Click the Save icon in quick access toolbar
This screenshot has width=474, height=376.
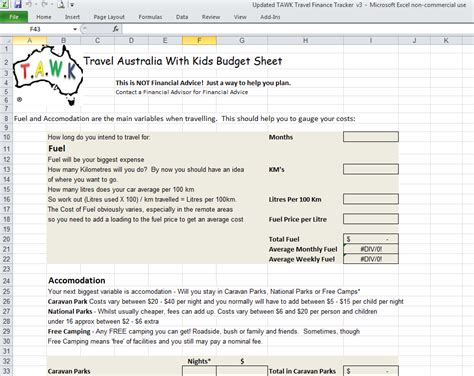[x=18, y=4]
